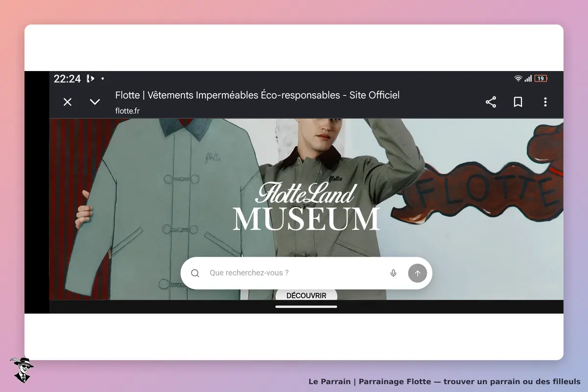Tap the DÉCOUVRIR button
Screen dimensions: 588x392
(306, 295)
